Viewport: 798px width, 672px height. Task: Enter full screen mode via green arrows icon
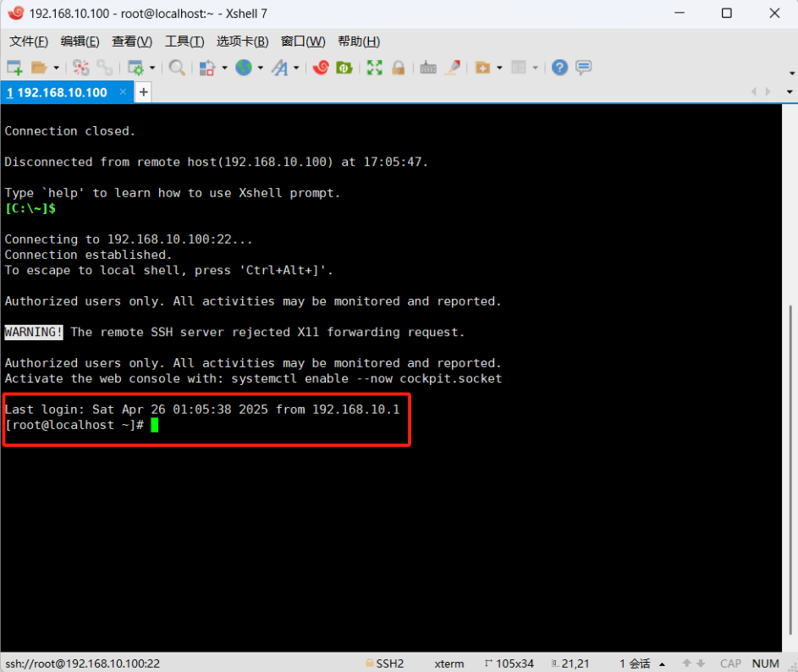point(375,67)
